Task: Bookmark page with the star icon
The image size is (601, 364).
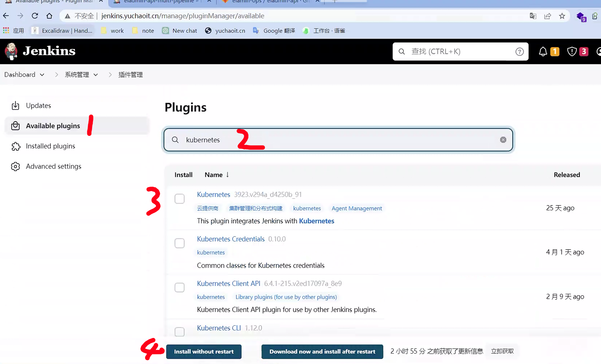Action: 562,16
